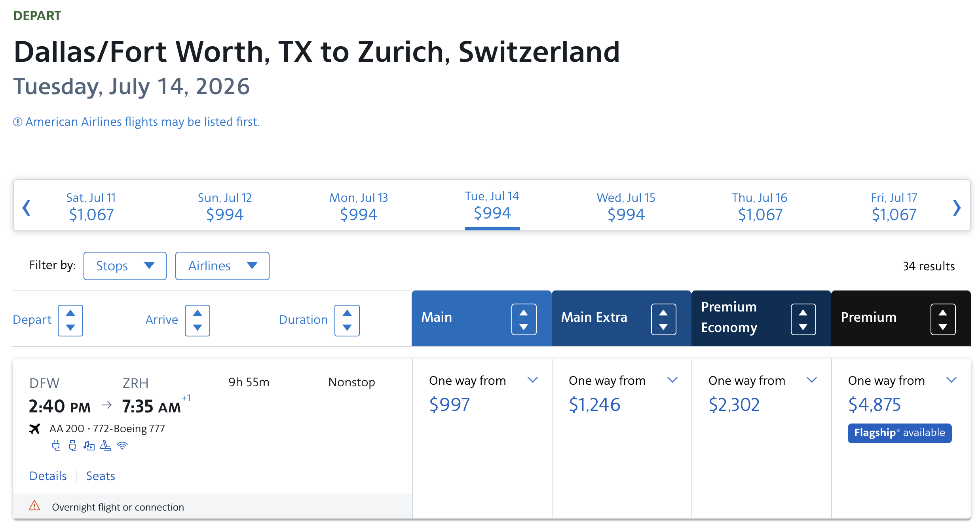Click the airplane icon beside AA 200
The height and width of the screenshot is (528, 980).
click(x=35, y=429)
